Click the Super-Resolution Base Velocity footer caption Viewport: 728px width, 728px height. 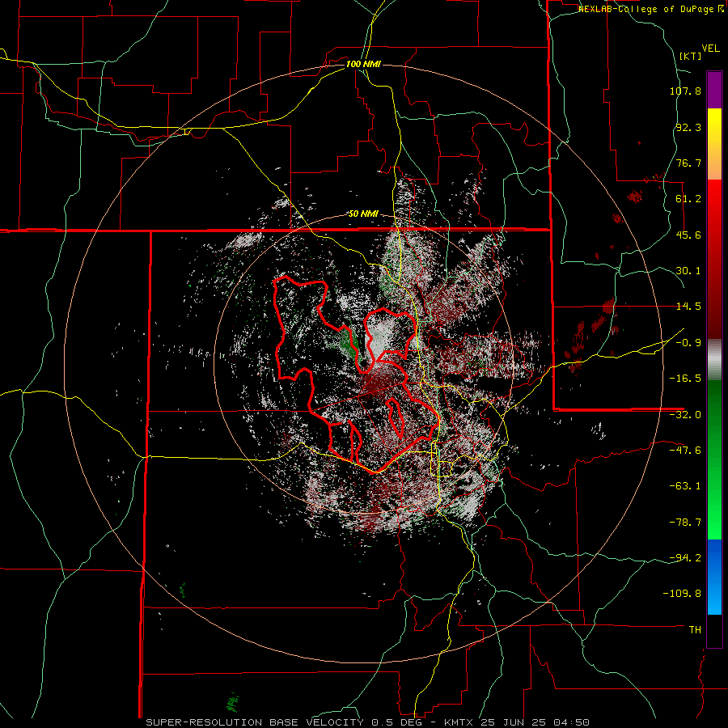point(368,722)
